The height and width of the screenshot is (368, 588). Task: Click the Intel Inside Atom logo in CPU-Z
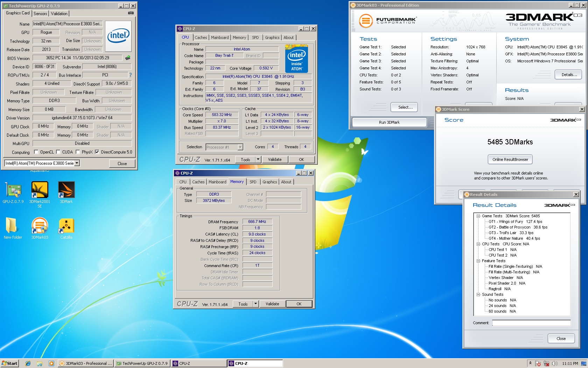click(296, 59)
